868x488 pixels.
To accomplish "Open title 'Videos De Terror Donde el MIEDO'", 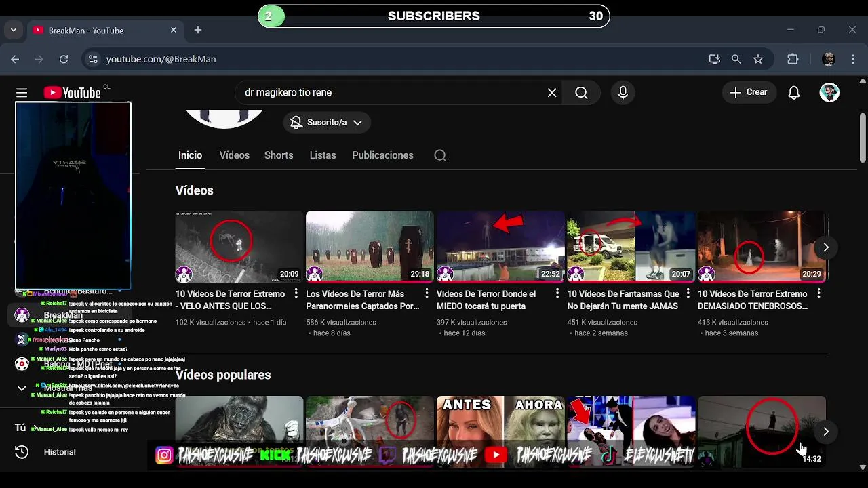I will coord(486,300).
